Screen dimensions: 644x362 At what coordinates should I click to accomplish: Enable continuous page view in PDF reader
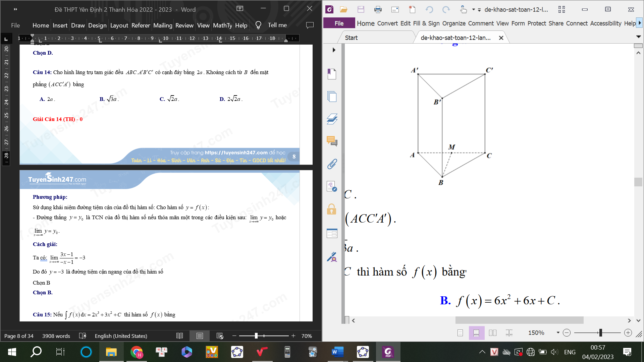point(476,333)
